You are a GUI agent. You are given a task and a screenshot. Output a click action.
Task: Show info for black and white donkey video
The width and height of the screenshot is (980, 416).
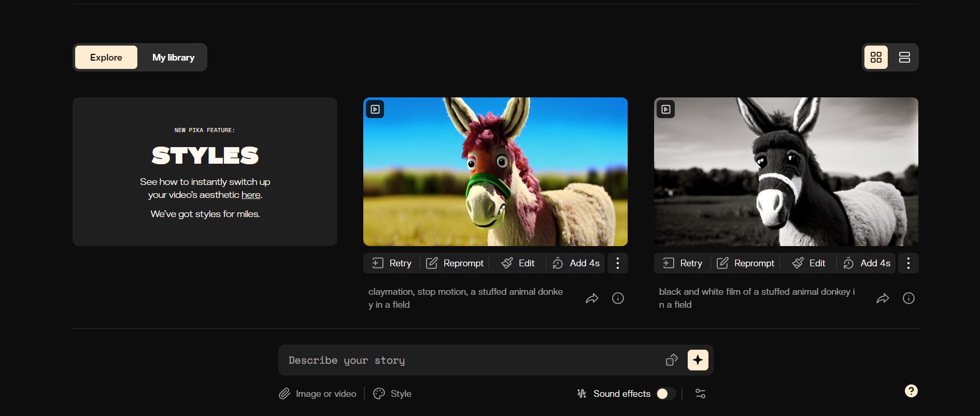click(908, 298)
